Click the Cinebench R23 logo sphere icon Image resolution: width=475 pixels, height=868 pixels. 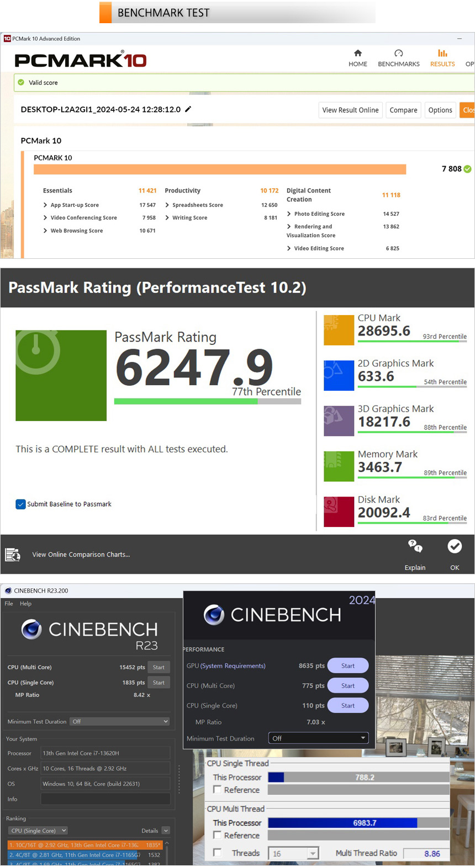coord(31,629)
